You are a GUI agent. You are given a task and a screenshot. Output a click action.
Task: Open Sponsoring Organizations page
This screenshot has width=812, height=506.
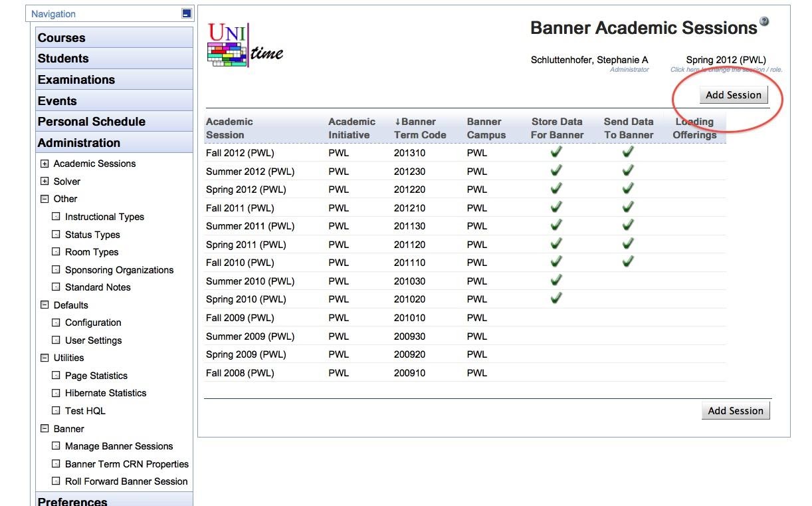point(119,270)
